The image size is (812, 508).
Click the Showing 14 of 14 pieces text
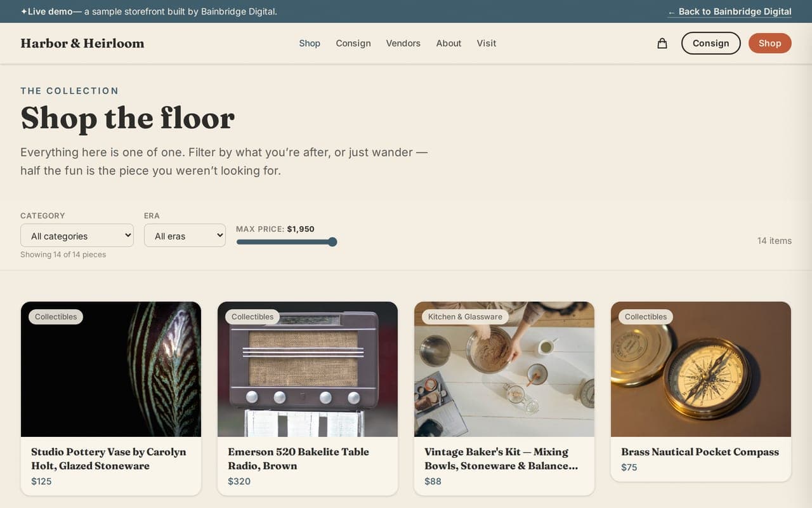[63, 255]
